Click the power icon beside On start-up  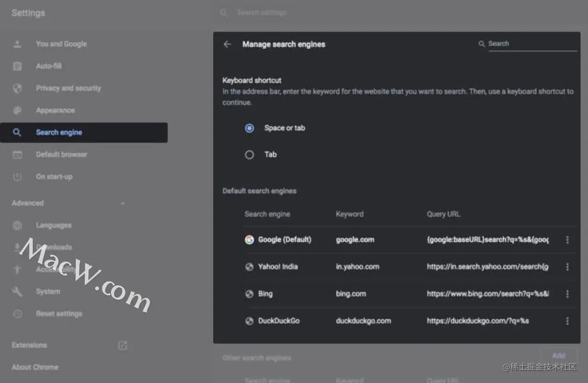[x=18, y=177]
